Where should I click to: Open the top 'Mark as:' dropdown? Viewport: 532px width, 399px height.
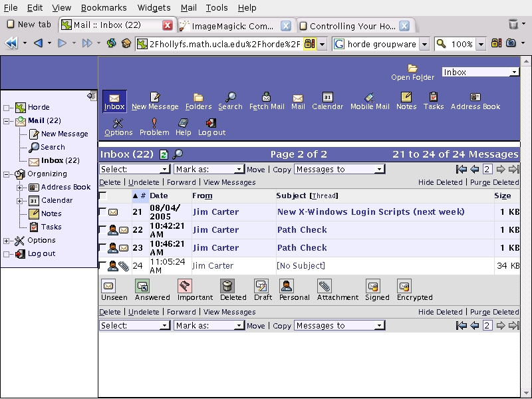point(208,170)
